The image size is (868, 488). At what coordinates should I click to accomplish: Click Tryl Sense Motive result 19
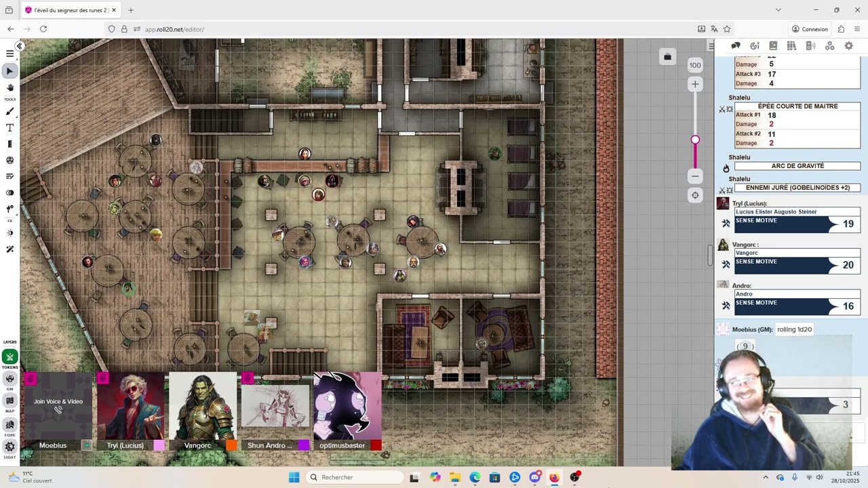click(x=848, y=224)
